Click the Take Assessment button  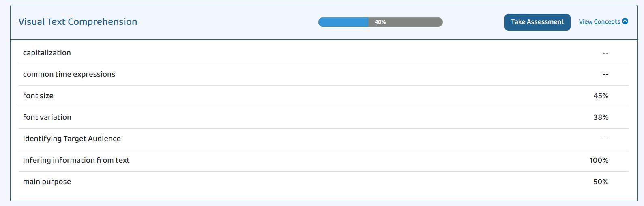click(x=537, y=22)
